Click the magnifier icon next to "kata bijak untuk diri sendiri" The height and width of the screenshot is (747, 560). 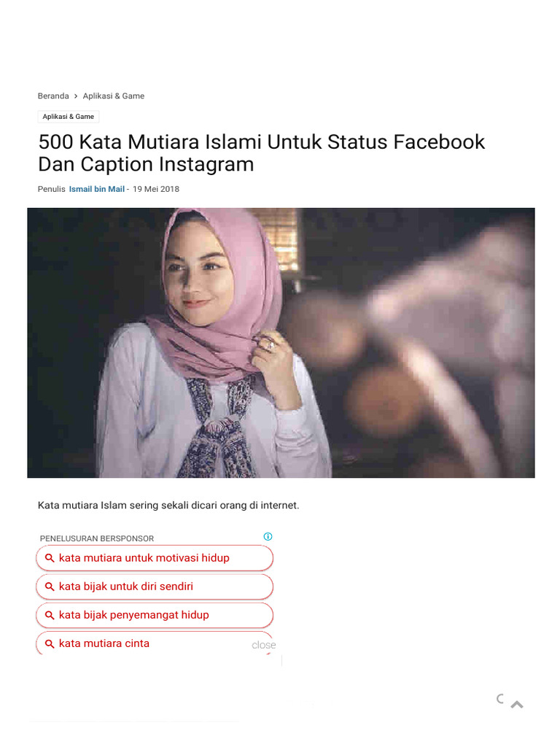(x=50, y=587)
